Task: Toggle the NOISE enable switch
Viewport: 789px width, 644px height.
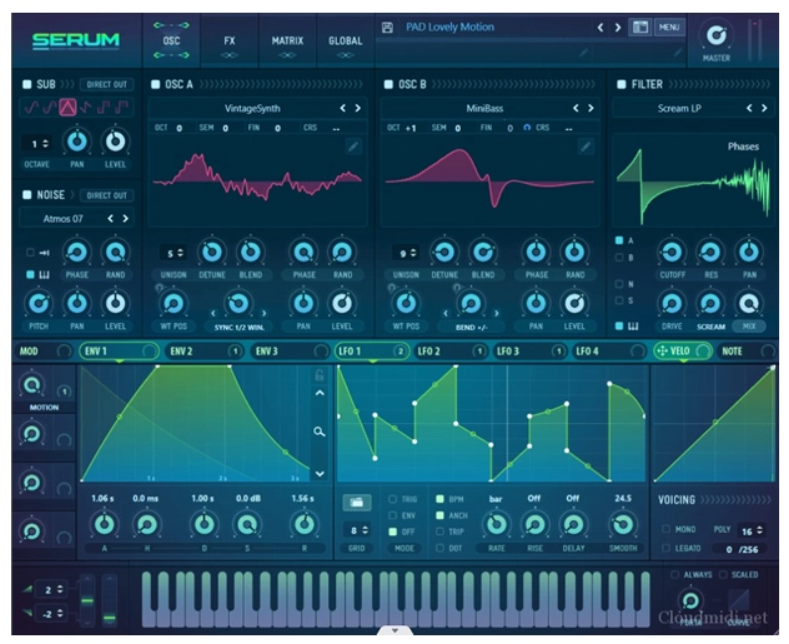Action: 27,195
